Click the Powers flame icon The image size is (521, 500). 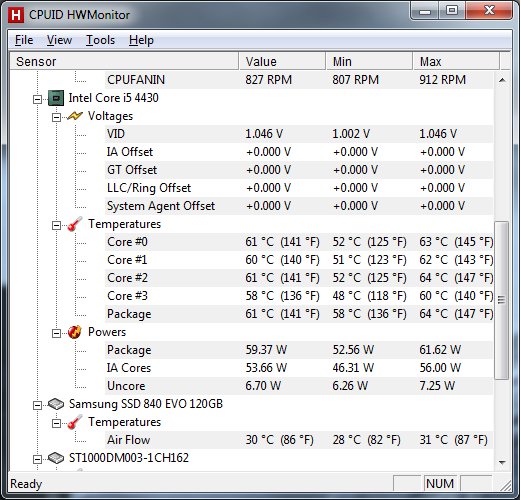75,332
